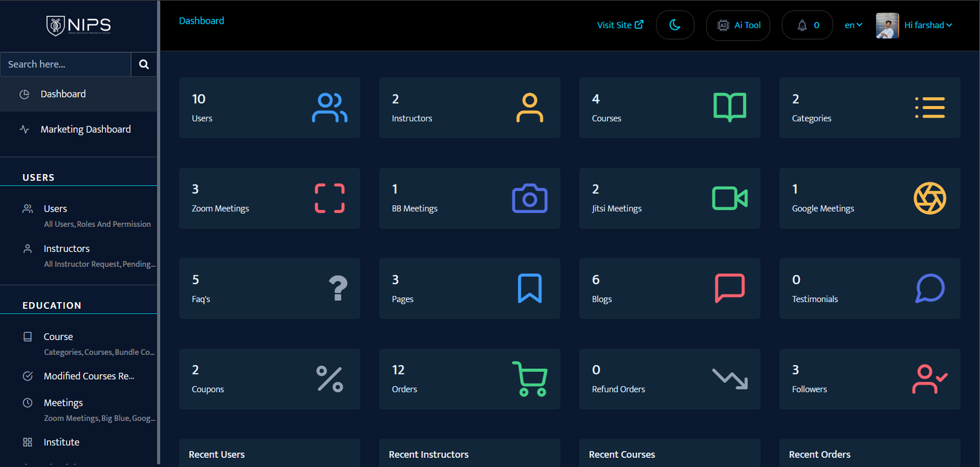Click the notification bell icon
980x467 pixels.
point(802,25)
